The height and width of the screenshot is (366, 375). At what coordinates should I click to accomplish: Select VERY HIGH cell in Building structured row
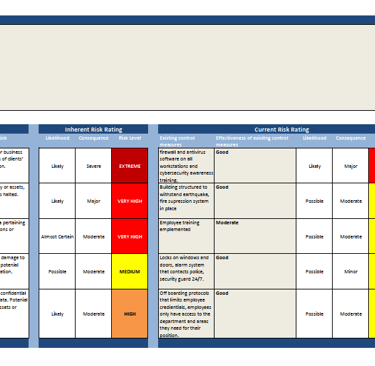click(x=130, y=201)
